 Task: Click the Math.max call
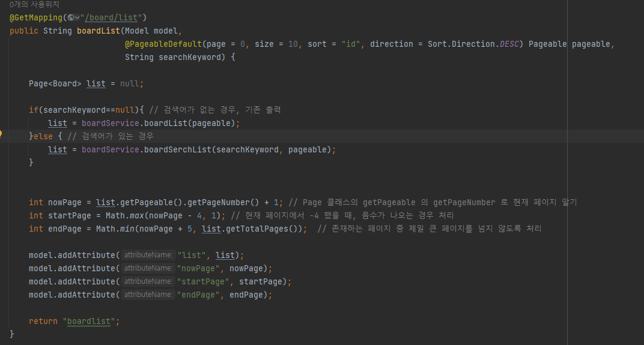pos(125,215)
